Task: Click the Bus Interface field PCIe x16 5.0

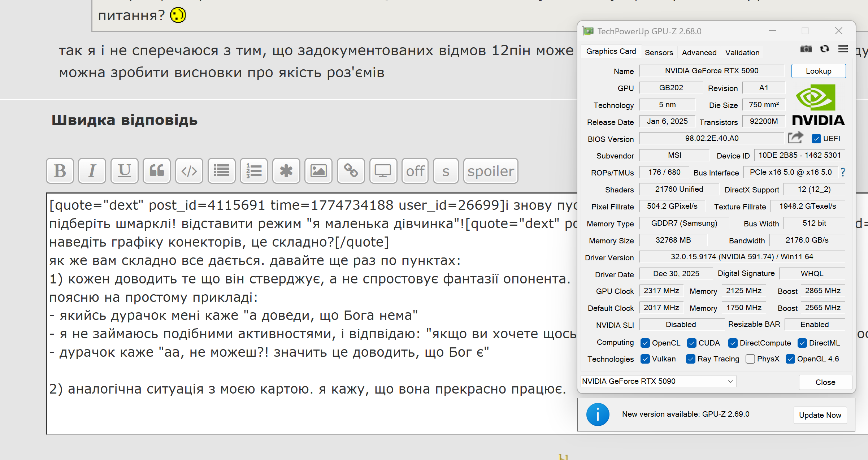Action: coord(791,172)
